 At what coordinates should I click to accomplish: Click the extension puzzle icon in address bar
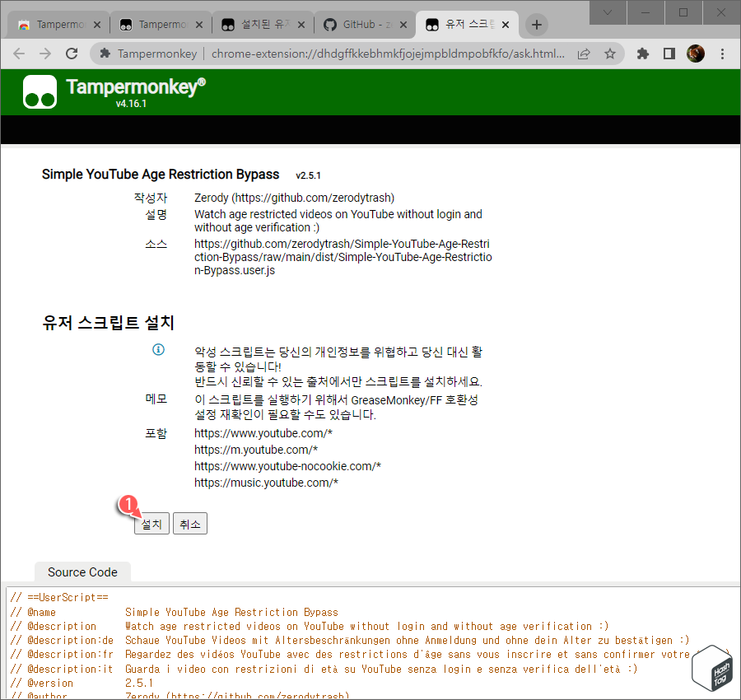tap(105, 54)
